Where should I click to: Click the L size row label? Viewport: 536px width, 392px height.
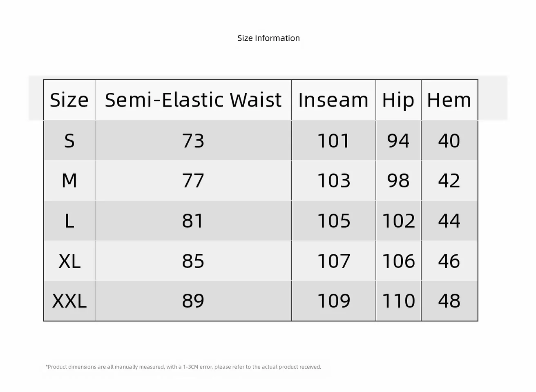[69, 221]
